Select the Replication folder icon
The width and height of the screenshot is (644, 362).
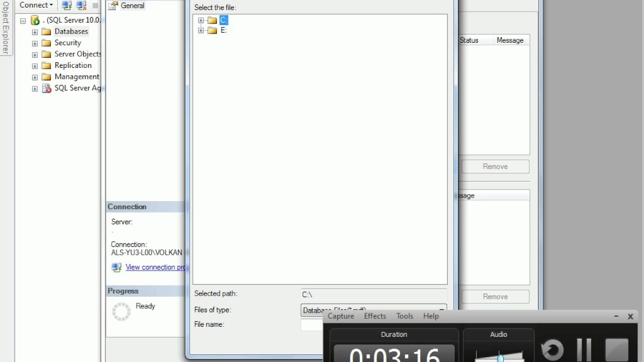tap(46, 66)
